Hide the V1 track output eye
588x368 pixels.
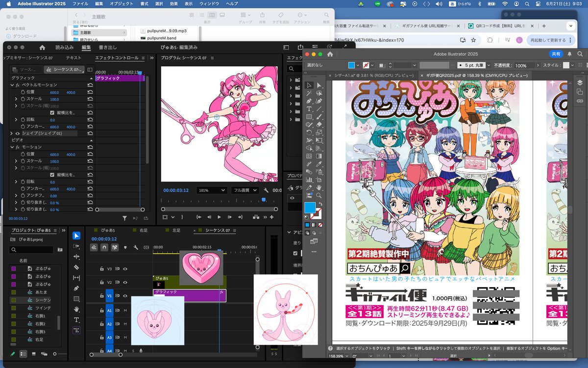coord(125,295)
